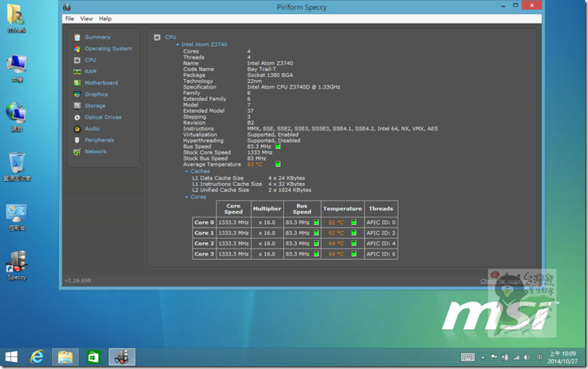Click the green Bus Speed indicator
This screenshot has width=588, height=369.
pyautogui.click(x=278, y=146)
